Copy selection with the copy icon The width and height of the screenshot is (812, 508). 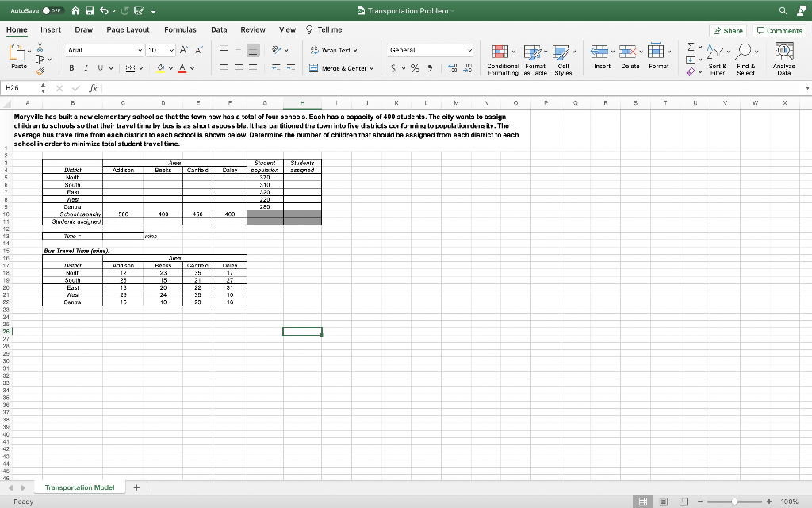(40, 59)
